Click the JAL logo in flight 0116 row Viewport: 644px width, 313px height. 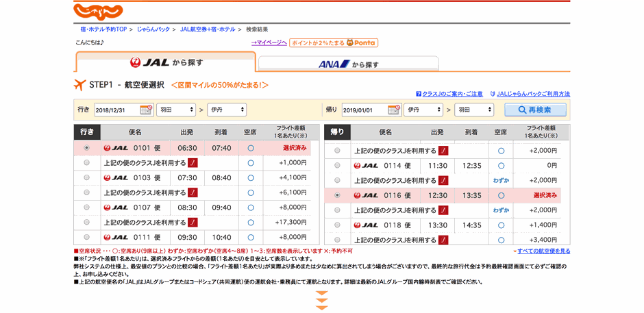coord(366,195)
